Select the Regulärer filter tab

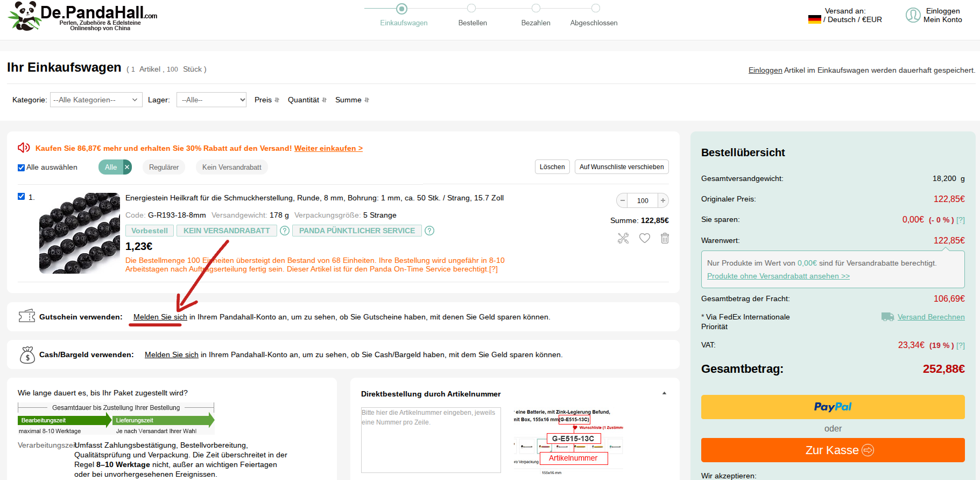[x=164, y=167]
